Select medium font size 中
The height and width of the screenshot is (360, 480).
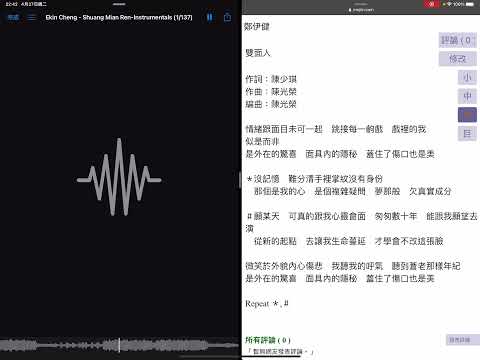coord(467,96)
